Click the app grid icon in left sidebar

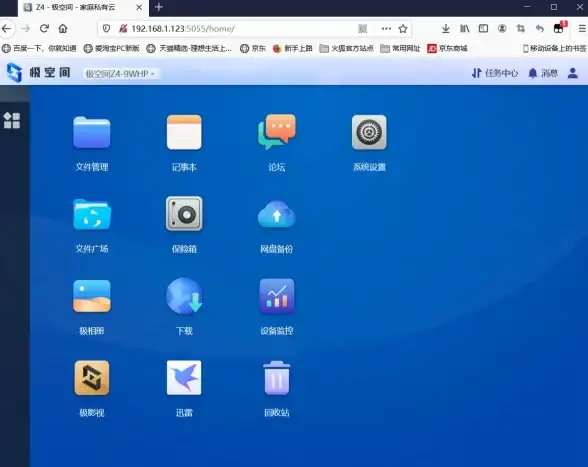(x=12, y=120)
